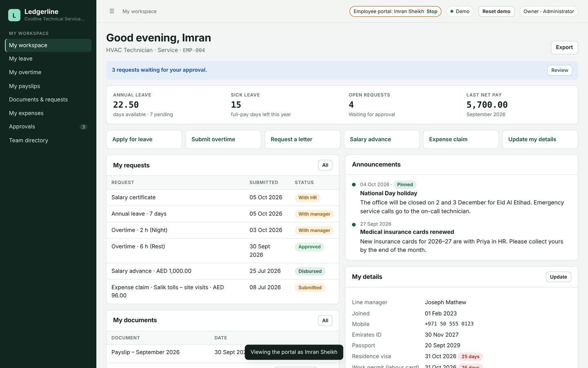The image size is (588, 368).
Task: Click Update my details quick action
Action: point(540,139)
